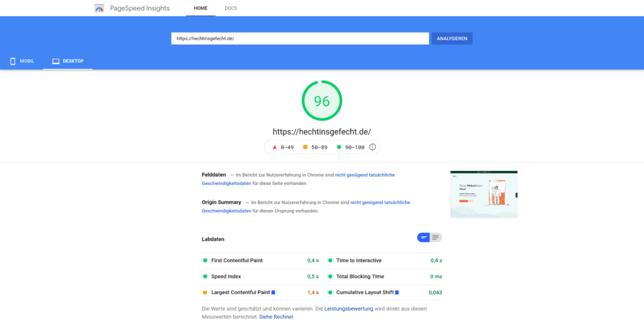
Task: Open Origin Summary 'nicht genügend tatsächliche' link
Action: click(380, 202)
